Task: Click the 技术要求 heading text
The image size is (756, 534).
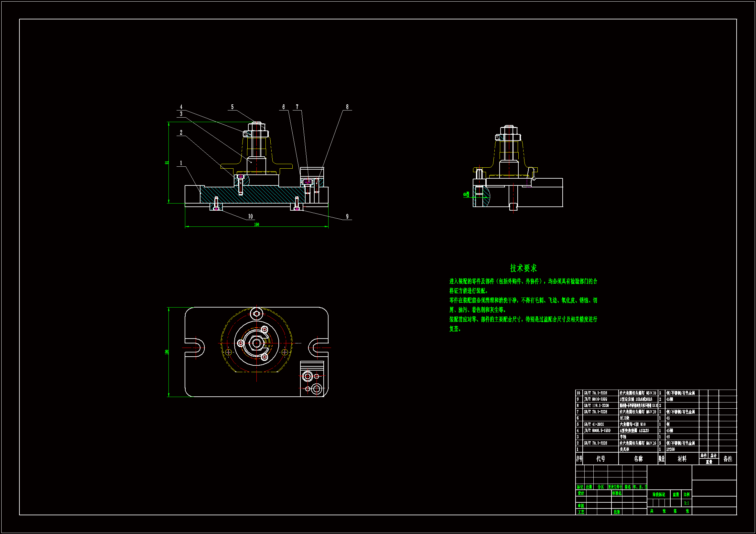Action: 523,268
